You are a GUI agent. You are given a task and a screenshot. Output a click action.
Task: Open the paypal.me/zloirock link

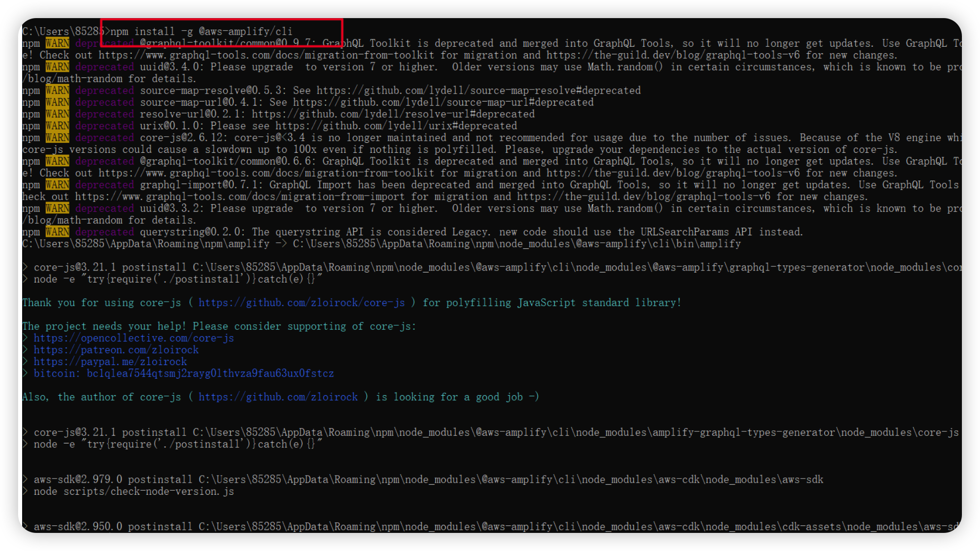tap(110, 361)
